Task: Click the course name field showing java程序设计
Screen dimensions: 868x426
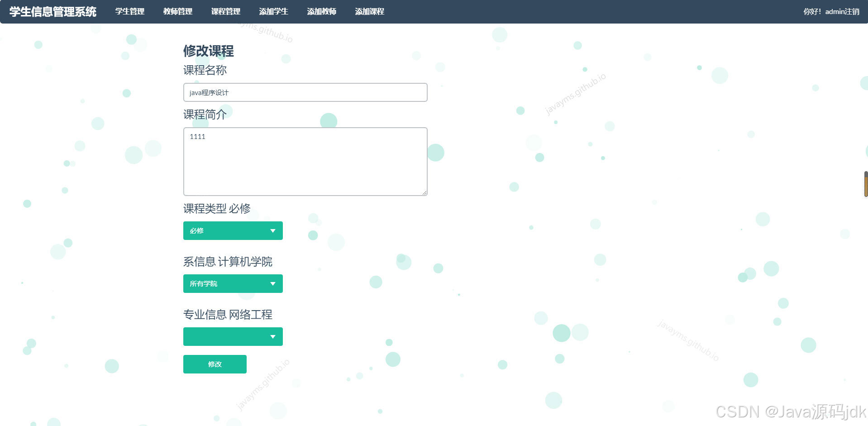Action: (305, 92)
